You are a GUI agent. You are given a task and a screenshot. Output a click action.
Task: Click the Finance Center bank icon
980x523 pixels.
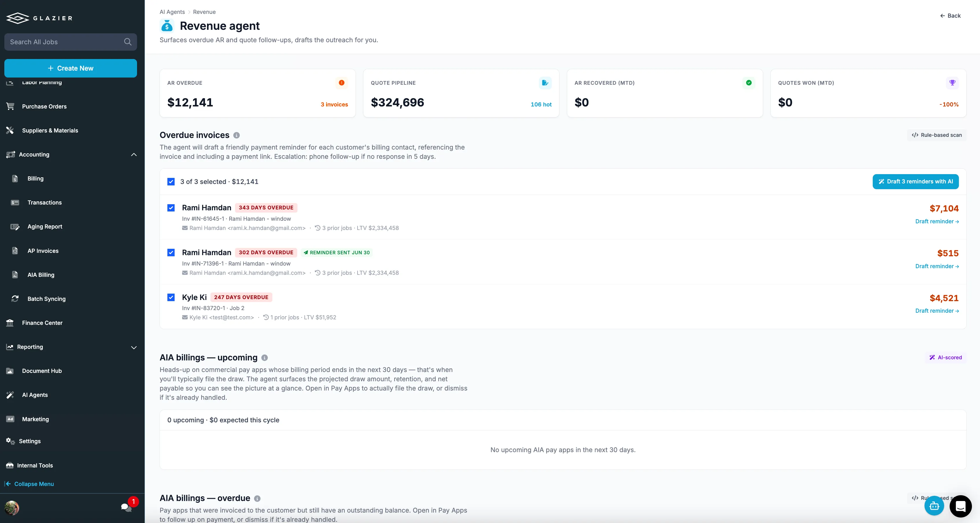click(x=10, y=323)
